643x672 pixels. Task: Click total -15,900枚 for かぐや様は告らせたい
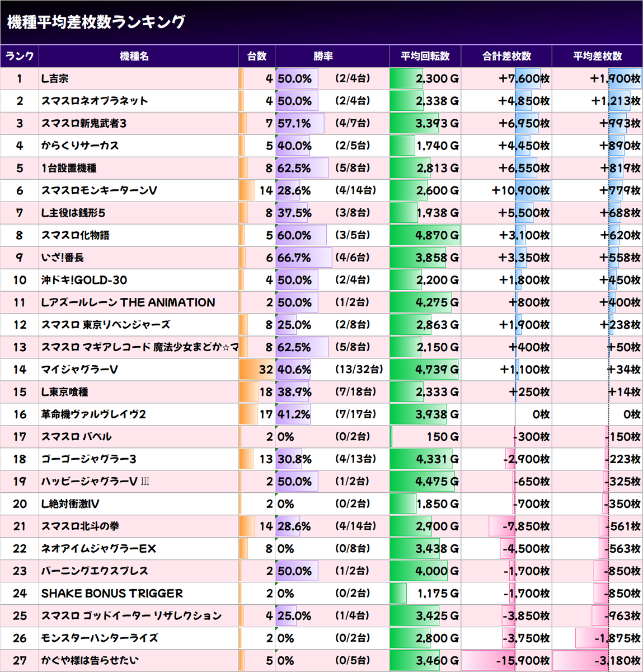pos(523,661)
